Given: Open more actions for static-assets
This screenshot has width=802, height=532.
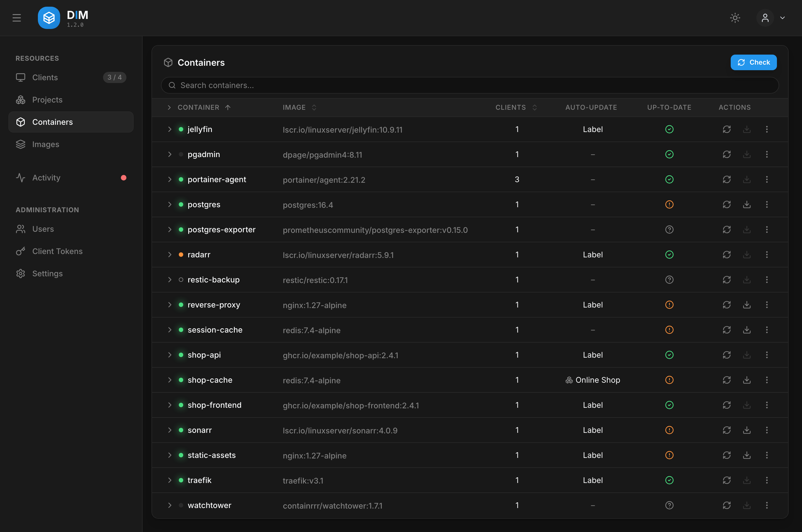Looking at the screenshot, I should (x=767, y=455).
